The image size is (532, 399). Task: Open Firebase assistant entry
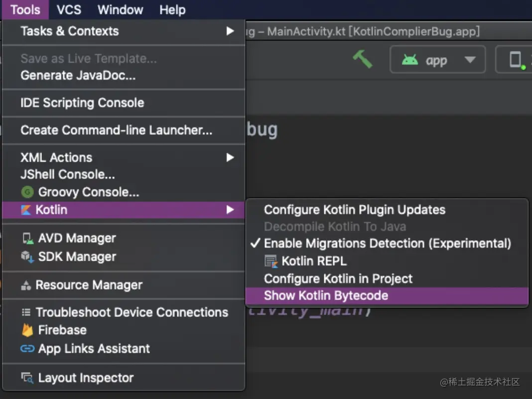click(x=124, y=330)
